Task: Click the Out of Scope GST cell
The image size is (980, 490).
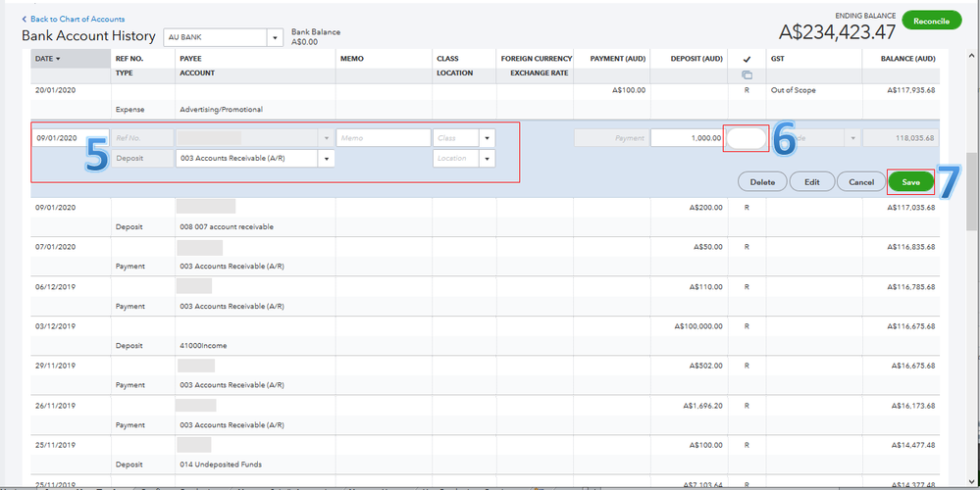Action: click(794, 90)
